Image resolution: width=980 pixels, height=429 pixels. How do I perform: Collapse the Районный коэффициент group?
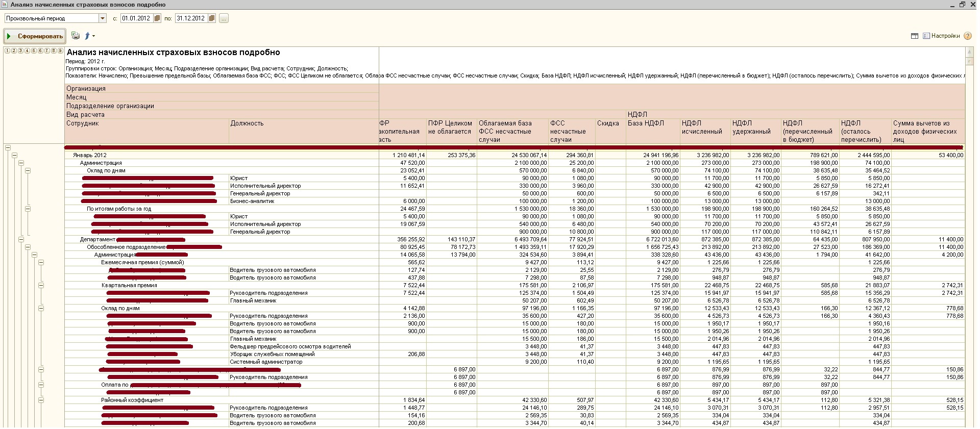click(41, 400)
